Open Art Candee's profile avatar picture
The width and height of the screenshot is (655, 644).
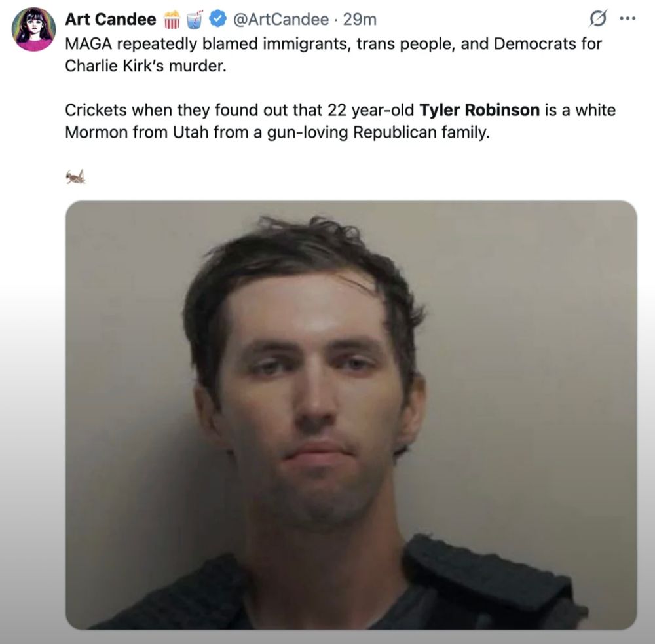33,29
